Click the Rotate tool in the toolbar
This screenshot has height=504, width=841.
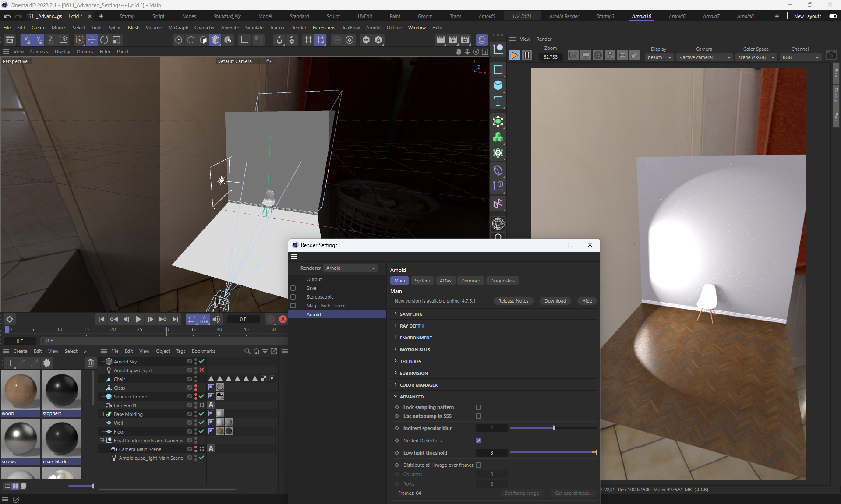[104, 40]
